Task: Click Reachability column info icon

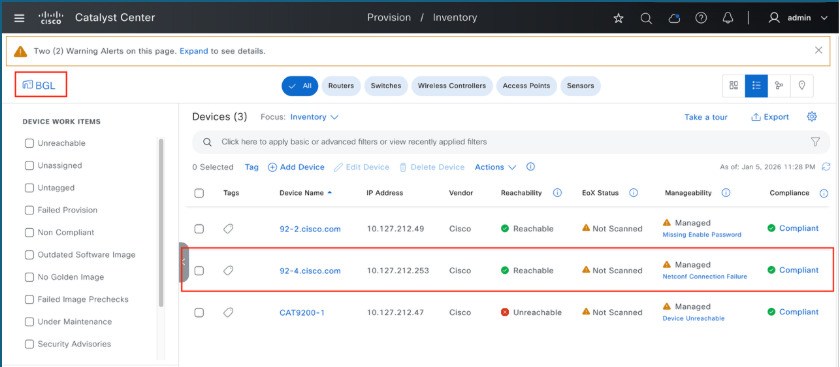Action: (x=557, y=193)
